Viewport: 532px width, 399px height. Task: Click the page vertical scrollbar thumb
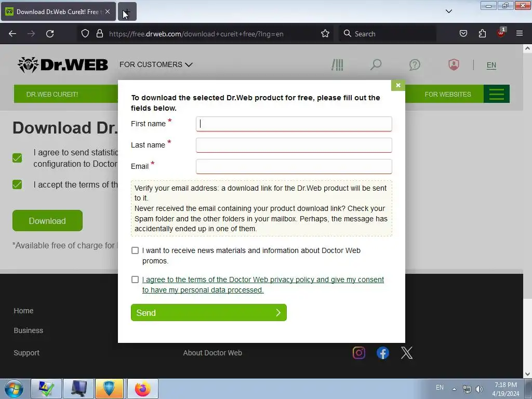coord(527,176)
